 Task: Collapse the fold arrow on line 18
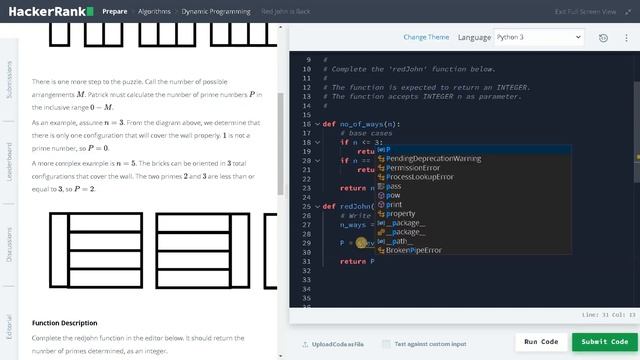coord(317,142)
